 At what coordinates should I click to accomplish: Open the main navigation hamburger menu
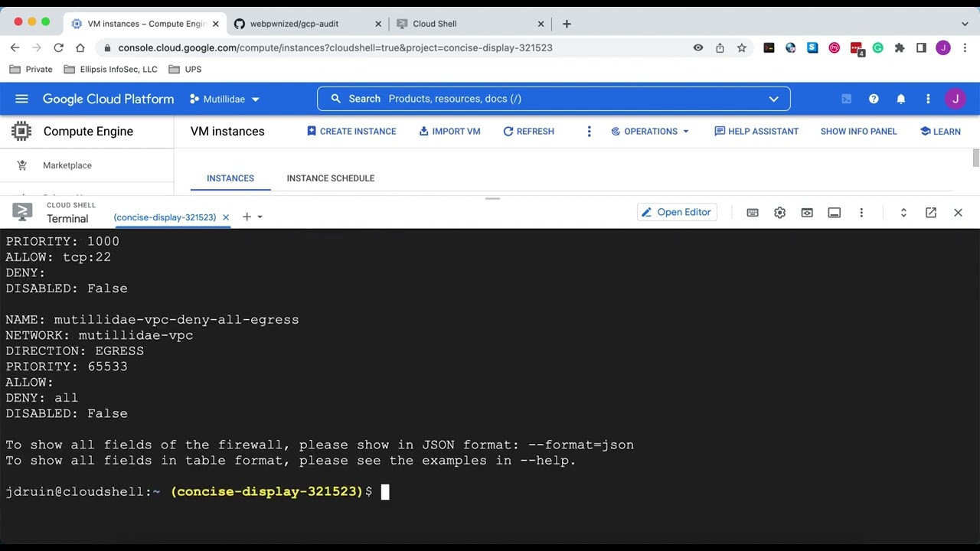[21, 99]
